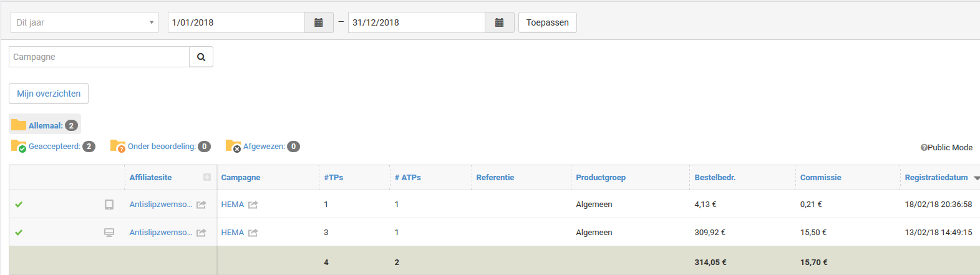Focus the Campagne search field
The height and width of the screenshot is (275, 980).
99,57
